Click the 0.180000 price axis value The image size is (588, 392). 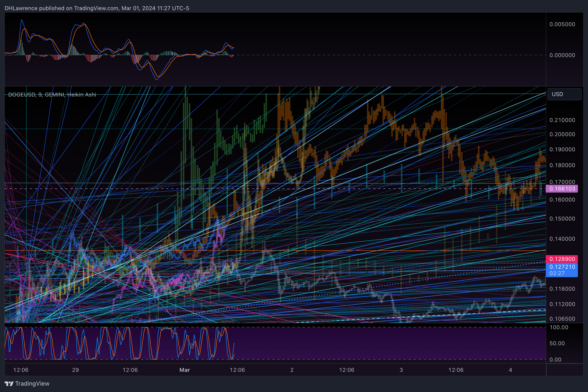[562, 165]
